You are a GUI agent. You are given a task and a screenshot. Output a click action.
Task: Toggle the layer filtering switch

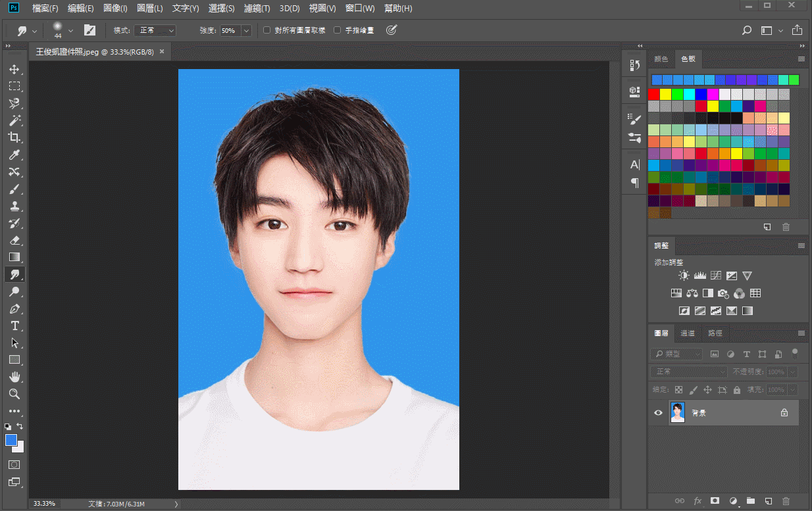point(795,353)
